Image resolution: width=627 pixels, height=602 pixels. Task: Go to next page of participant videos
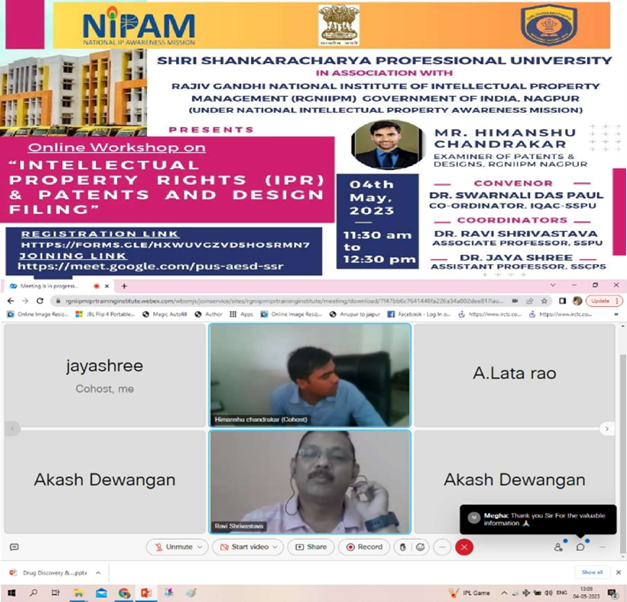[607, 429]
